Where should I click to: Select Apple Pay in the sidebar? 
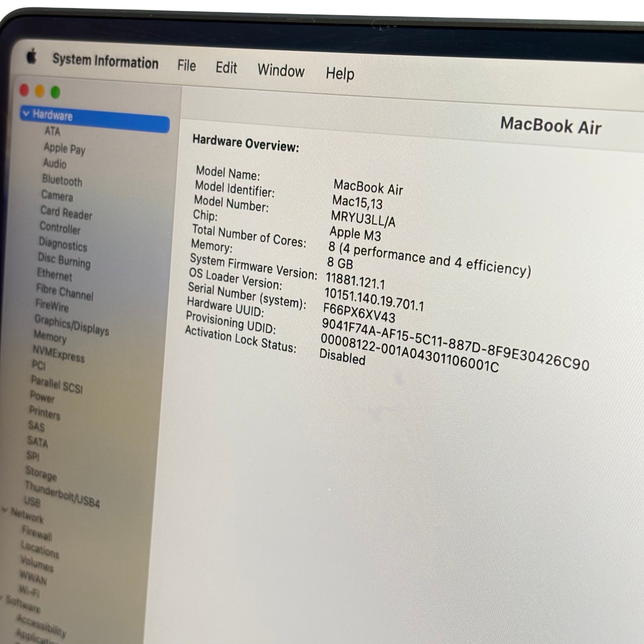pyautogui.click(x=65, y=149)
